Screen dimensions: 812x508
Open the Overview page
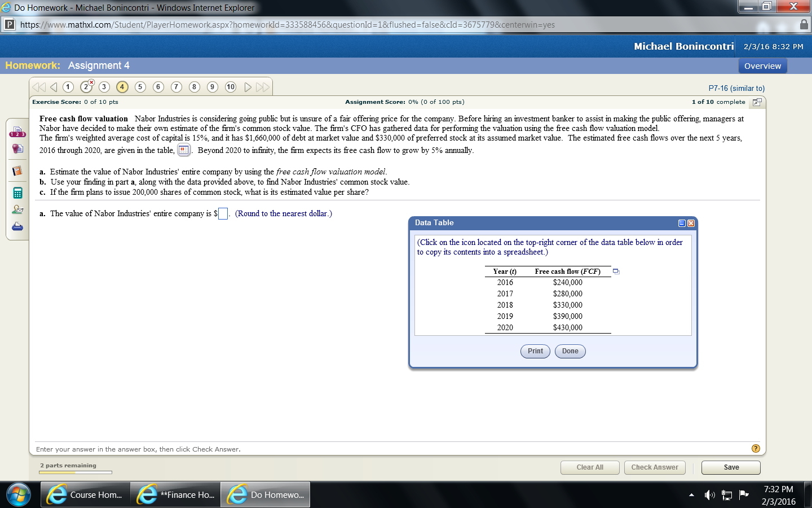[x=762, y=65]
